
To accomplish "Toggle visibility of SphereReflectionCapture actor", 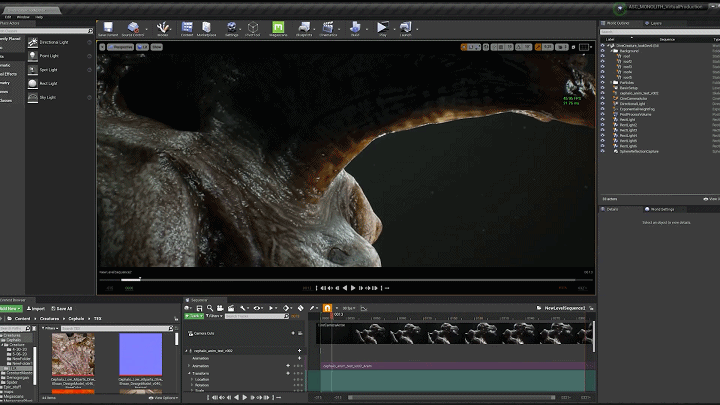I will point(603,151).
